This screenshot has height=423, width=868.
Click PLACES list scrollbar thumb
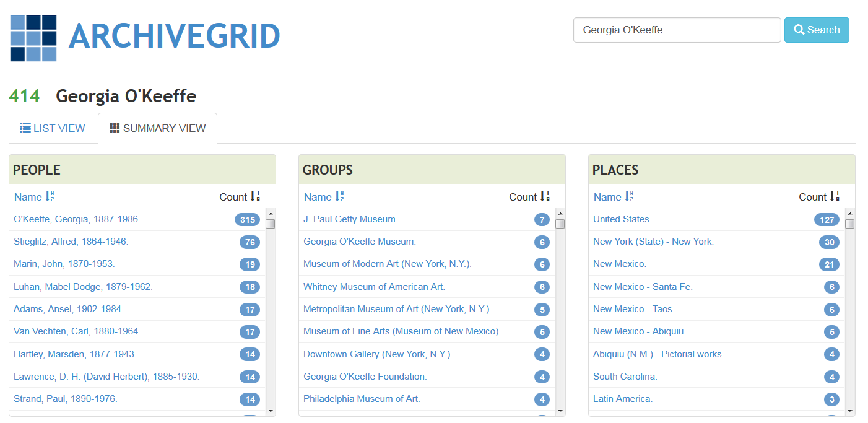(850, 224)
